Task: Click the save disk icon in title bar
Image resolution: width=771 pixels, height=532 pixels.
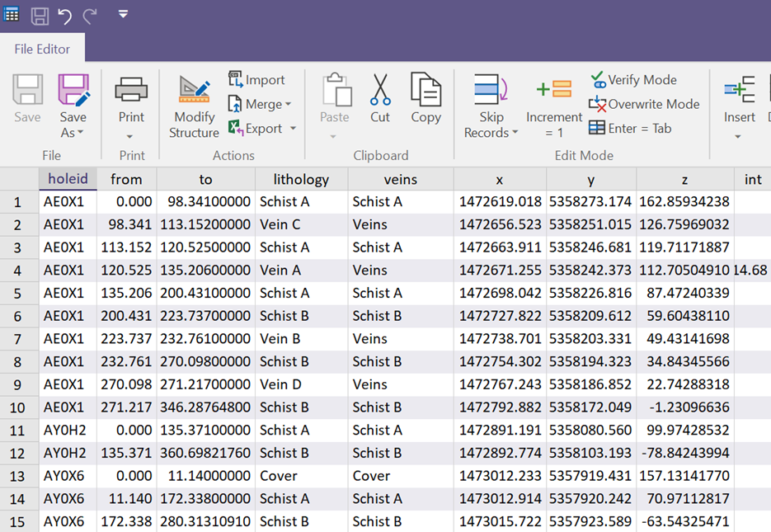Action: 39,16
